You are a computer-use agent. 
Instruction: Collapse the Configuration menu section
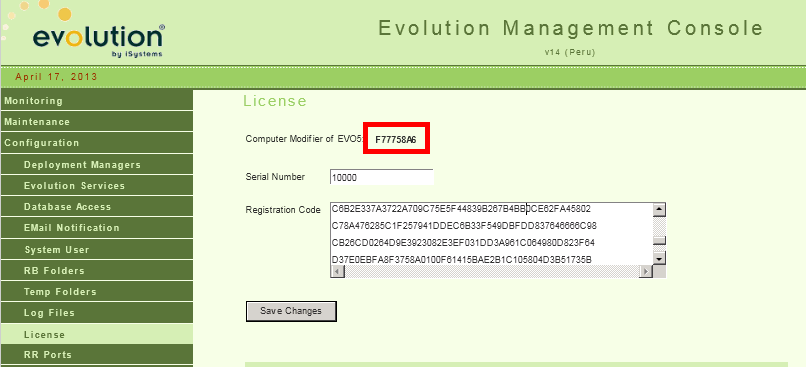click(97, 143)
